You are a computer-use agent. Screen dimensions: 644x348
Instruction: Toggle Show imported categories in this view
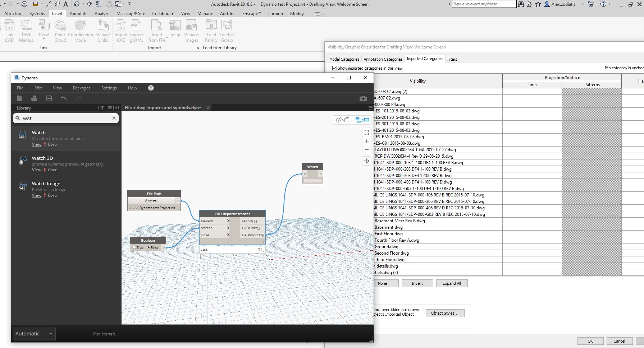pyautogui.click(x=335, y=68)
